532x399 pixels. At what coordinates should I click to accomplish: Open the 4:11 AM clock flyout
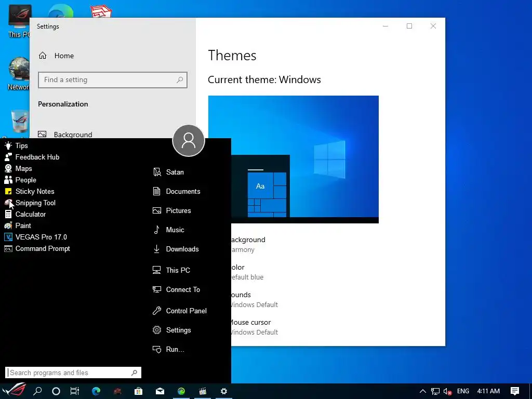tap(488, 391)
